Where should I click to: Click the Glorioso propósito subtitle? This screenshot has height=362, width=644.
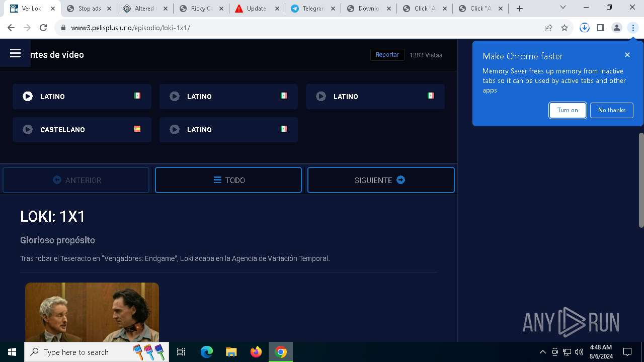[x=57, y=240]
